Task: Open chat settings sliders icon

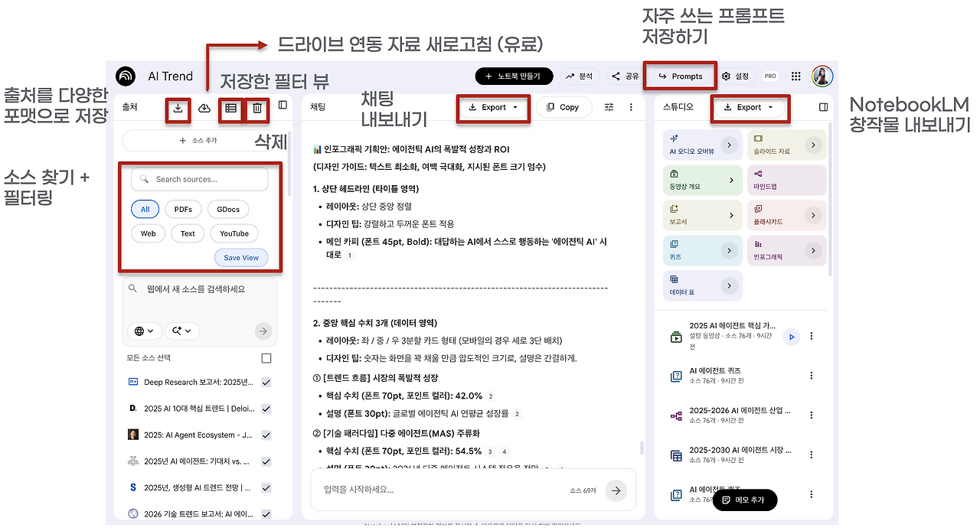Action: point(609,107)
